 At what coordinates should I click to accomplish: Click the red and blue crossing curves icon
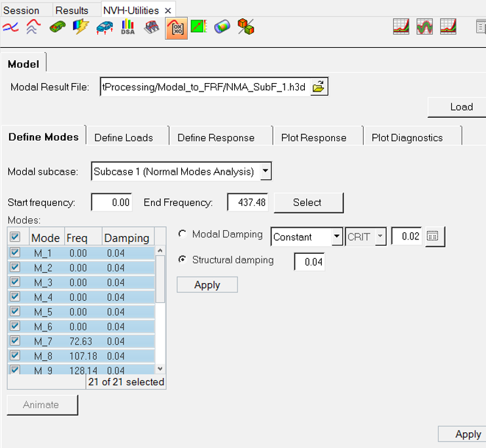tap(10, 27)
